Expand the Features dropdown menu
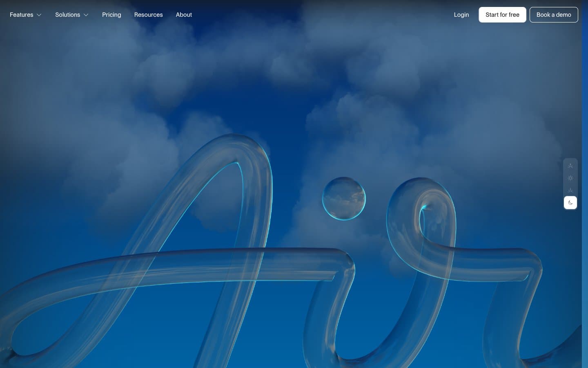 click(26, 15)
